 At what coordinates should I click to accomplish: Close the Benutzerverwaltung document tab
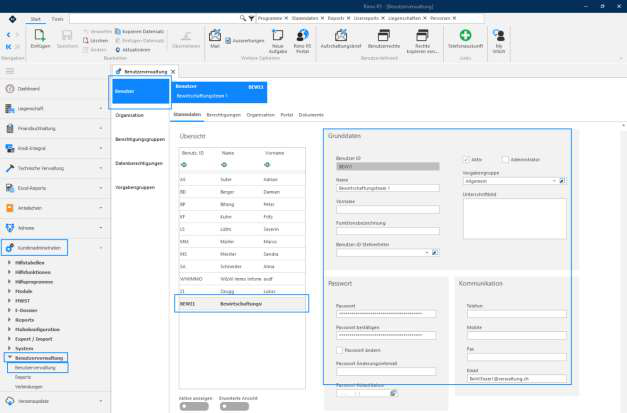click(x=173, y=72)
